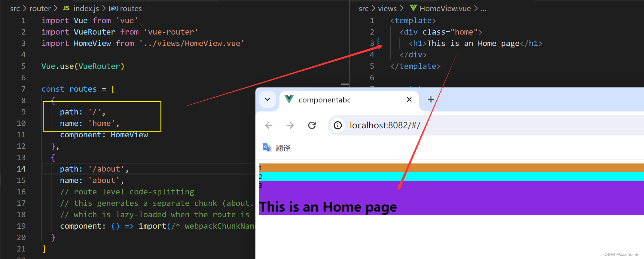Click the purple bar numbered 3
Image resolution: width=644 pixels, height=259 pixels.
451,198
